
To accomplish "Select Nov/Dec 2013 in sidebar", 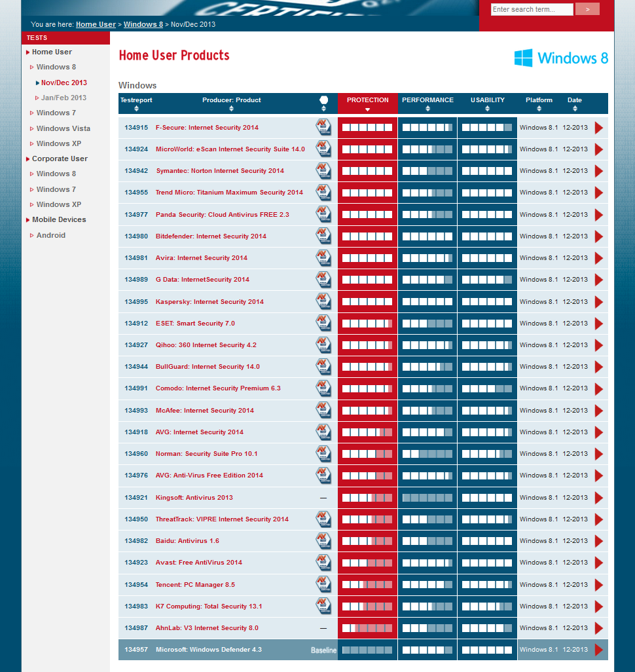I will click(x=64, y=83).
